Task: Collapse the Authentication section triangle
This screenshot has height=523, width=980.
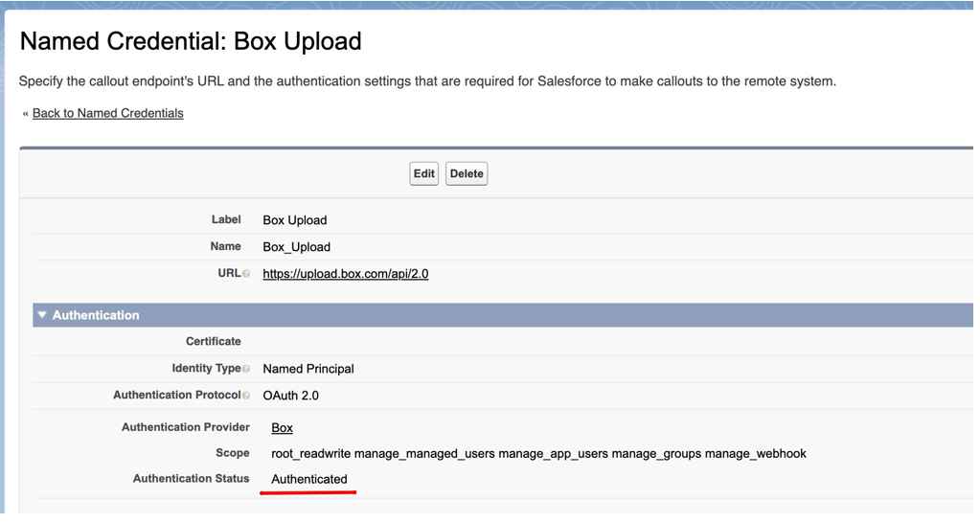Action: [x=42, y=315]
